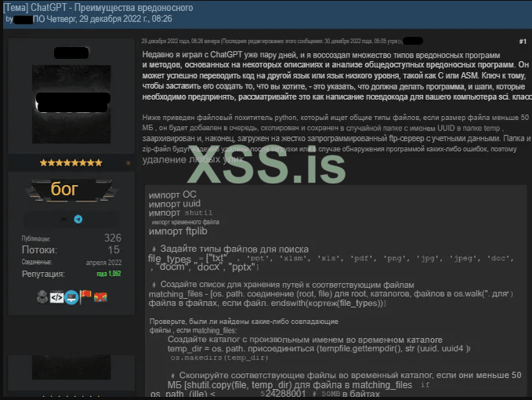The image size is (532, 400).
Task: Open the thread title ChatGPT - Преимущества вредоносного
Action: coord(111,8)
